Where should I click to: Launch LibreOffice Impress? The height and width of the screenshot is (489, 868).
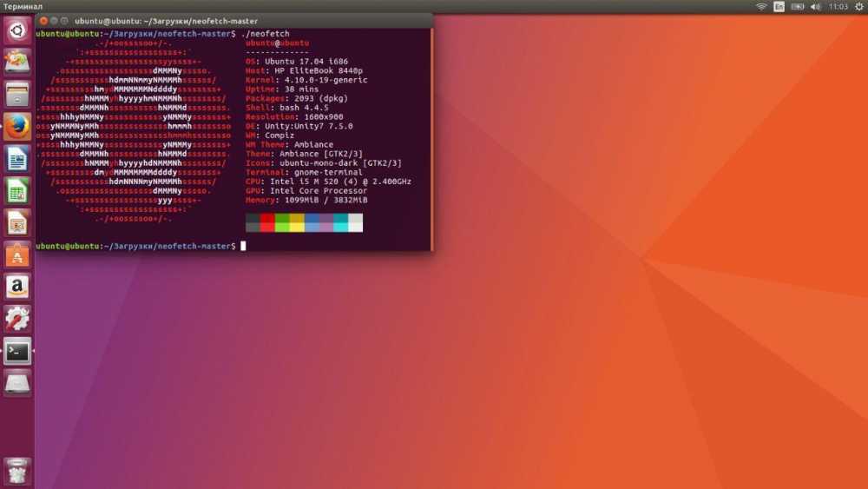click(x=17, y=223)
